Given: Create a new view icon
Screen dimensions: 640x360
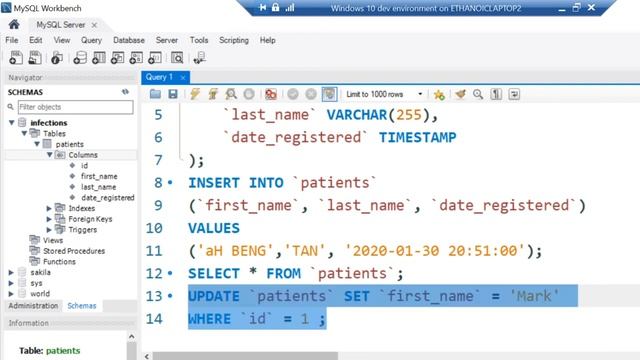Looking at the screenshot, I should click(118, 58).
